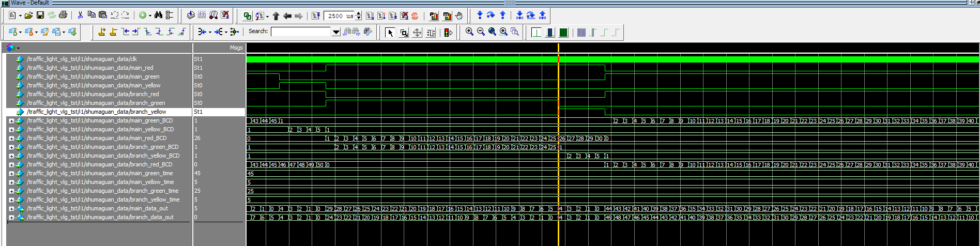Image resolution: width=980 pixels, height=246 pixels.
Task: Click the Insert Cursor icon
Action: 102,32
